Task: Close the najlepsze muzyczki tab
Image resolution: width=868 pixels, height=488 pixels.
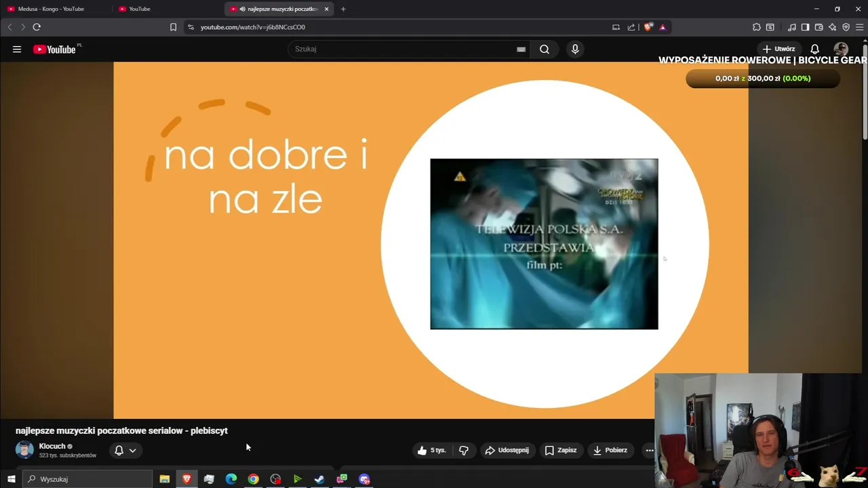Action: pyautogui.click(x=327, y=9)
